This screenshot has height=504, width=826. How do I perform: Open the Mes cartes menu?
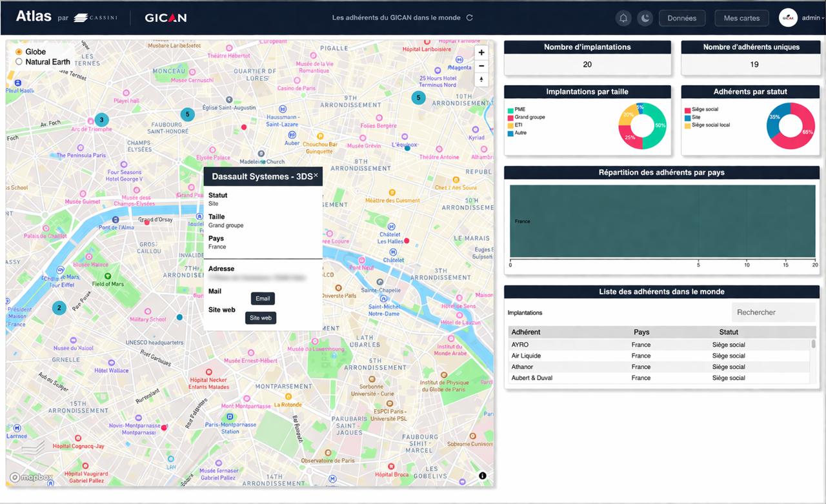click(741, 18)
